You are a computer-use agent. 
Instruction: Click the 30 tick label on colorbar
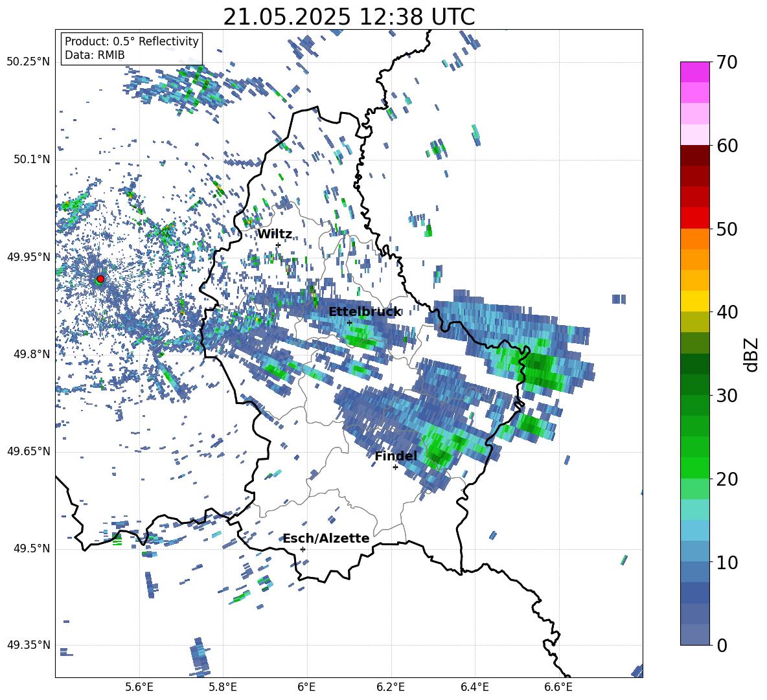[x=727, y=396]
